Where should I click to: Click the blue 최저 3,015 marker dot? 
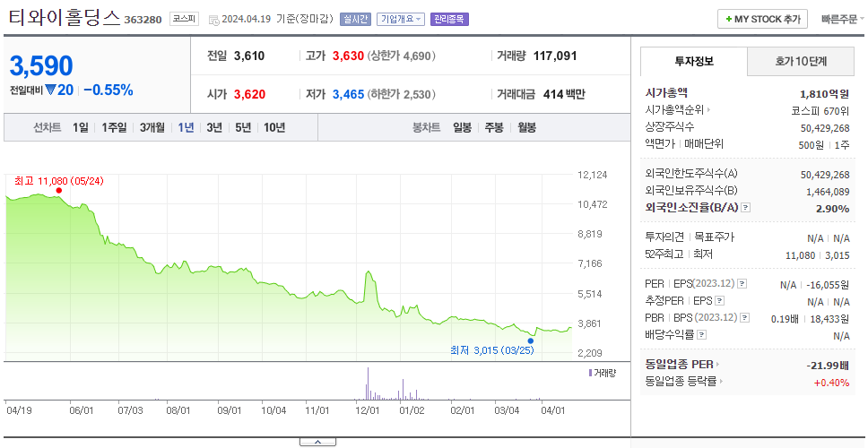530,340
